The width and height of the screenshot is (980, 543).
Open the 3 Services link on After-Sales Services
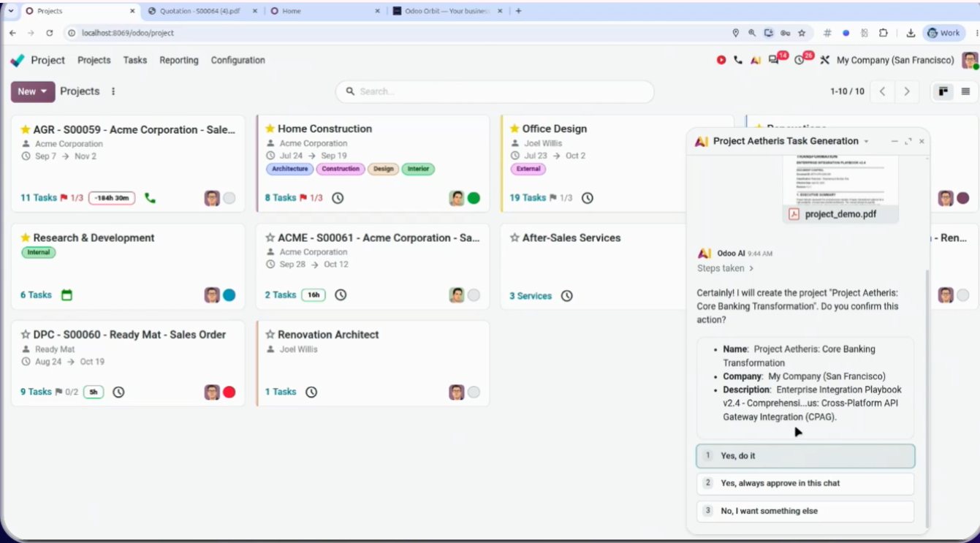(531, 296)
